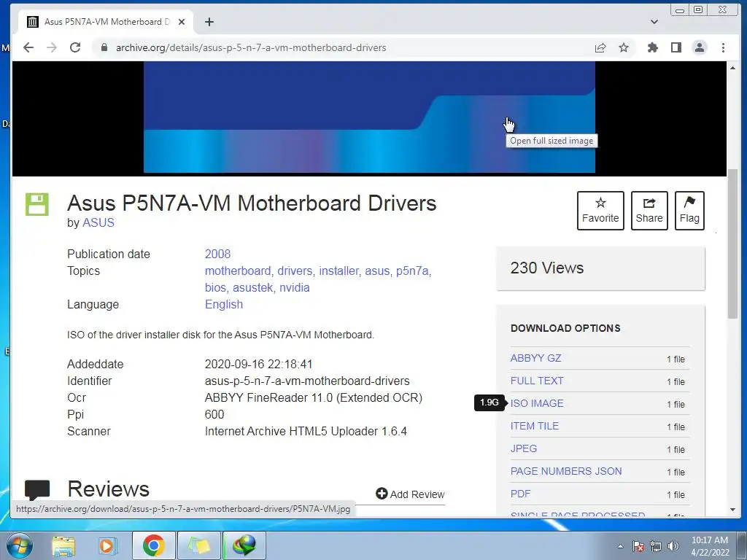Download the ABBYY GZ file
Screen dimensions: 747x560
535,358
